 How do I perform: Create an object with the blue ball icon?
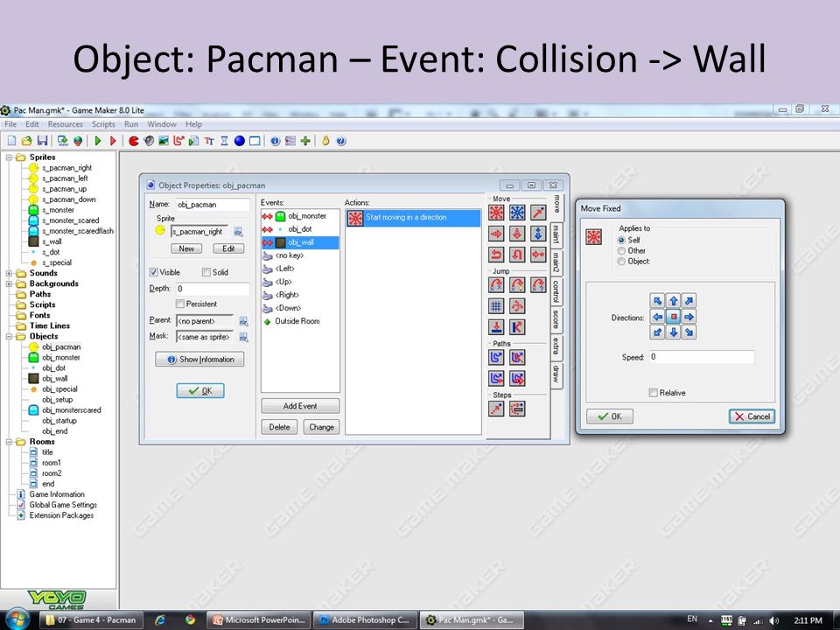coord(240,141)
